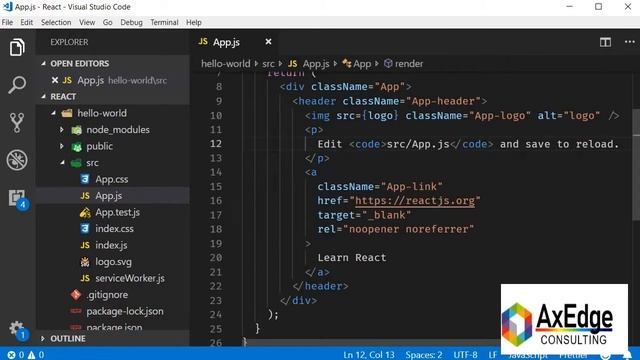Place cursor on Learn React text line
The height and width of the screenshot is (360, 640).
point(352,258)
